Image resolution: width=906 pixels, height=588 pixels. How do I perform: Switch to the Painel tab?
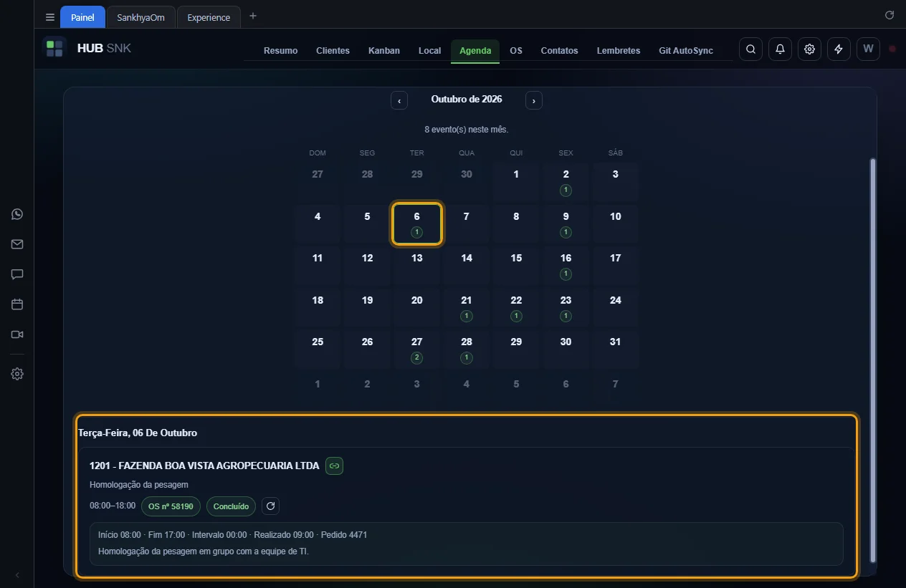pos(82,17)
